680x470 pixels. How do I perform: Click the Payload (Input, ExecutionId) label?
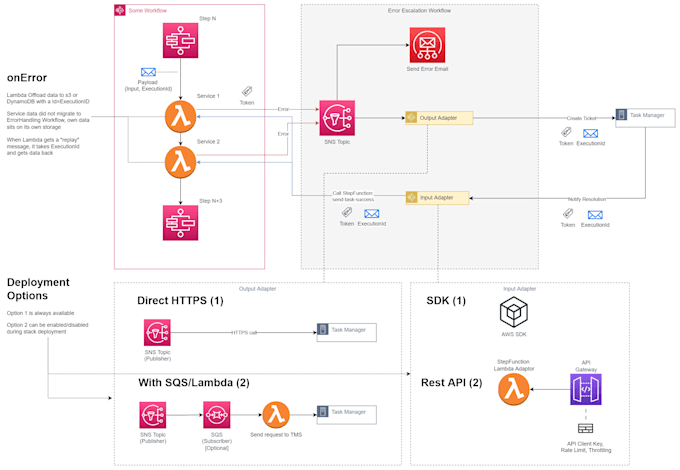click(148, 85)
